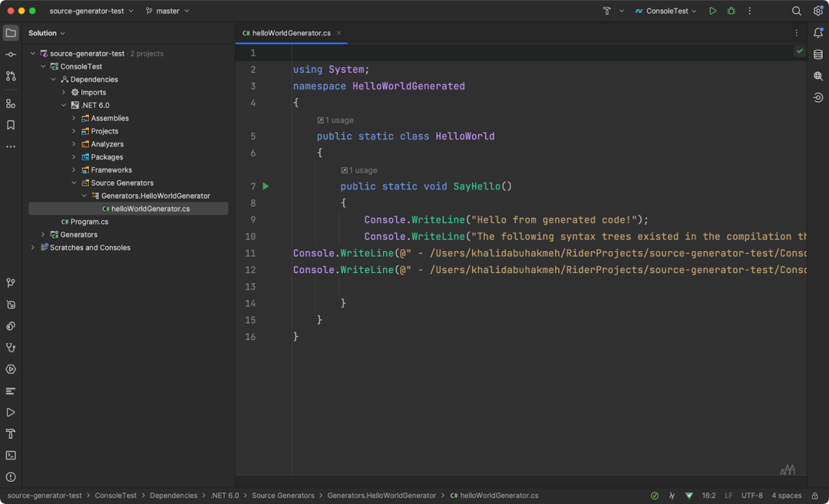This screenshot has height=504, width=829.
Task: Open the Structure tool window
Action: tap(11, 104)
